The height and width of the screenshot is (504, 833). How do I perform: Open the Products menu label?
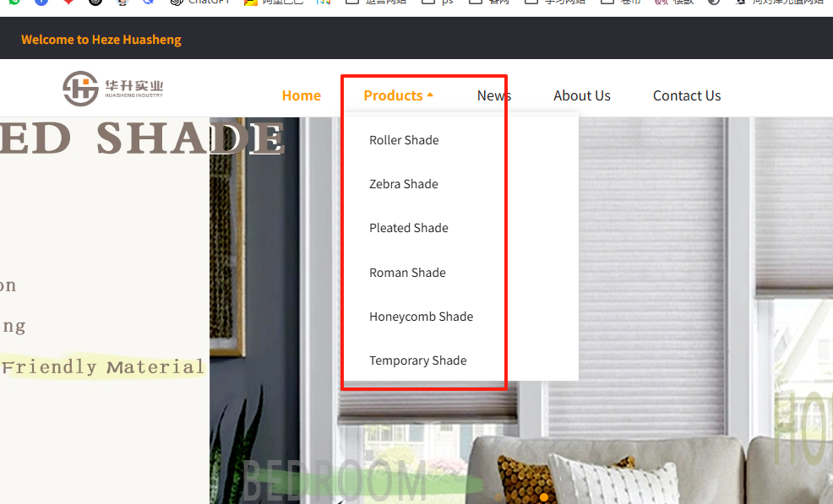(x=393, y=95)
